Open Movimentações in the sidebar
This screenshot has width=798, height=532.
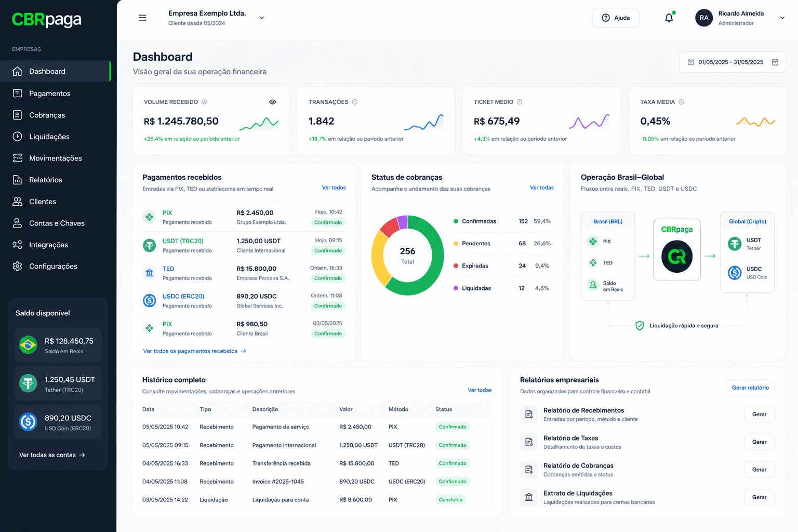point(55,158)
